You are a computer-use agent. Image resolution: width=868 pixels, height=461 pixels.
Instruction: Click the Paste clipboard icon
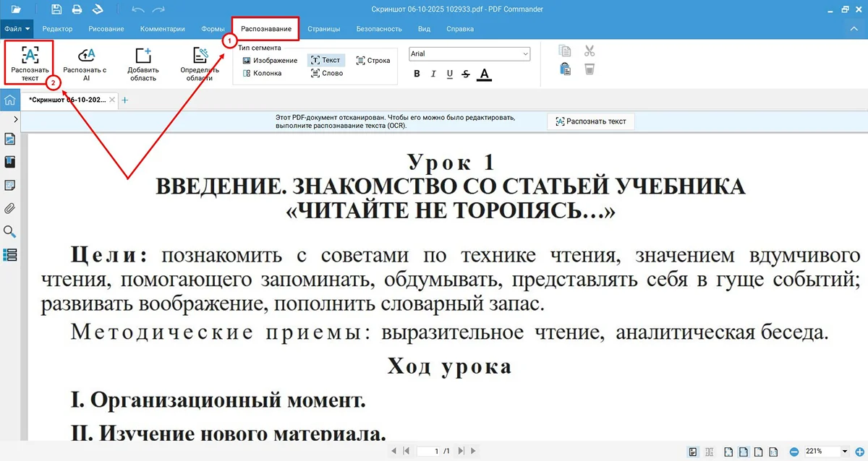(565, 69)
